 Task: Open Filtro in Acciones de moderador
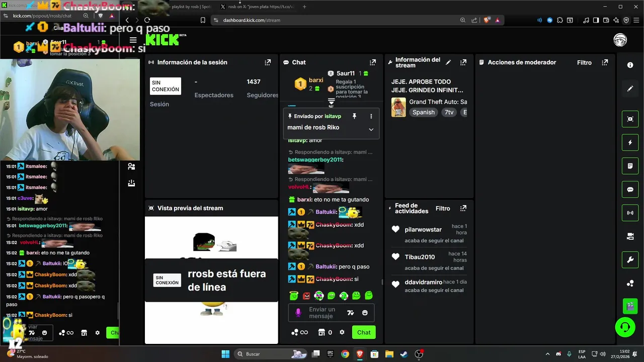(x=584, y=62)
